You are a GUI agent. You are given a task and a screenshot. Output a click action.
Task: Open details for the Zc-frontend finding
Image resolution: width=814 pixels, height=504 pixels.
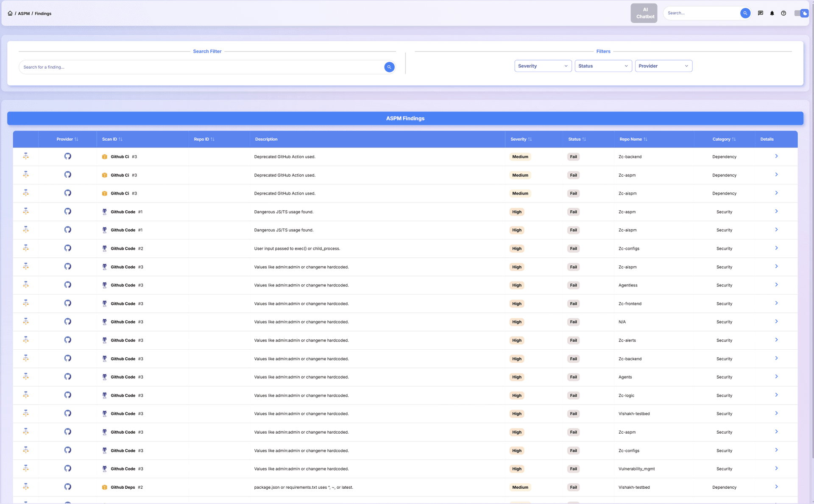click(776, 303)
